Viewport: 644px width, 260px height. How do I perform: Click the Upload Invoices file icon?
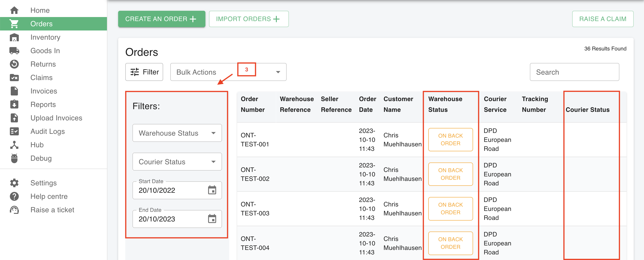[14, 118]
